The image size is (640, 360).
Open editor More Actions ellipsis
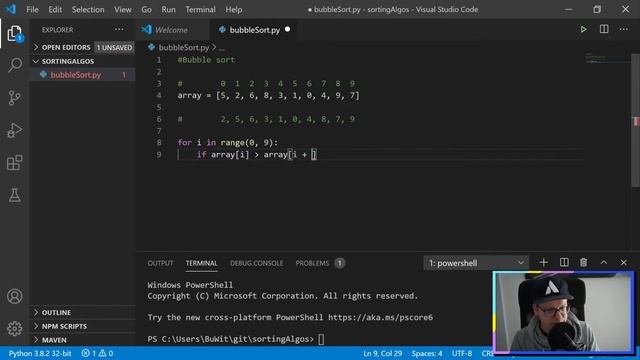pos(624,29)
